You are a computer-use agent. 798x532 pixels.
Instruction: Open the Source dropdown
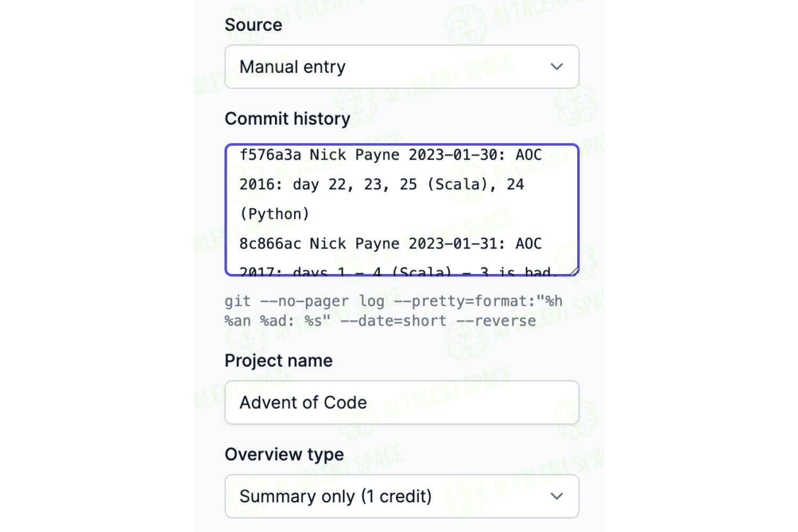coord(402,66)
